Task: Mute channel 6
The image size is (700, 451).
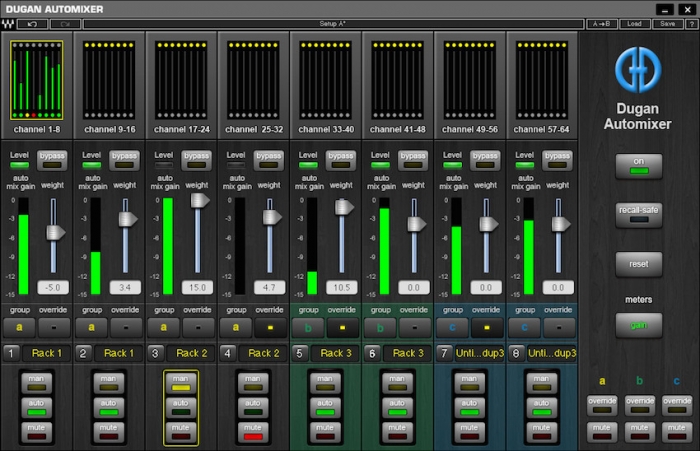Action: 397,432
